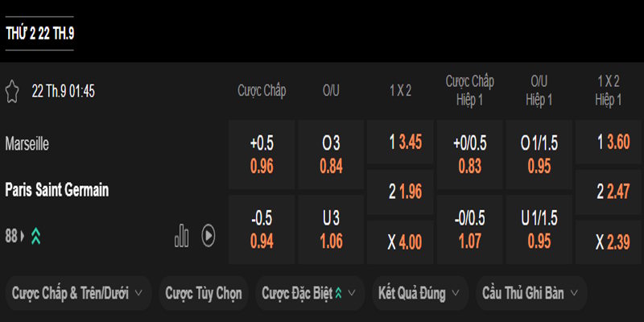Expand the 88 more markets arrow
The height and width of the screenshot is (322, 644).
tap(23, 236)
